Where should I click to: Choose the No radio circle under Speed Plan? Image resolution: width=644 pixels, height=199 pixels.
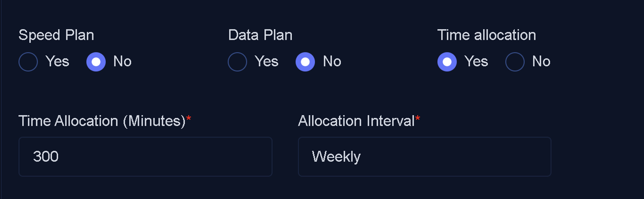click(96, 62)
